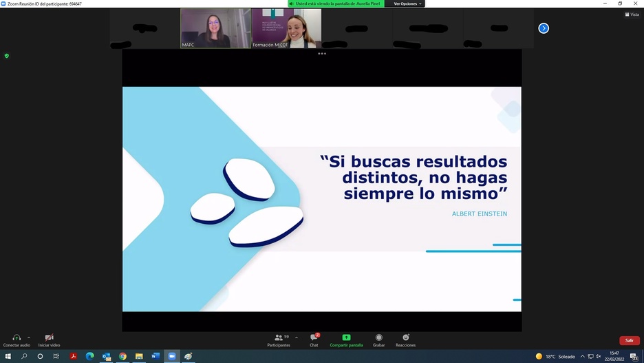The width and height of the screenshot is (644, 363).
Task: Click the Conectar audio headphone icon
Action: click(x=17, y=338)
